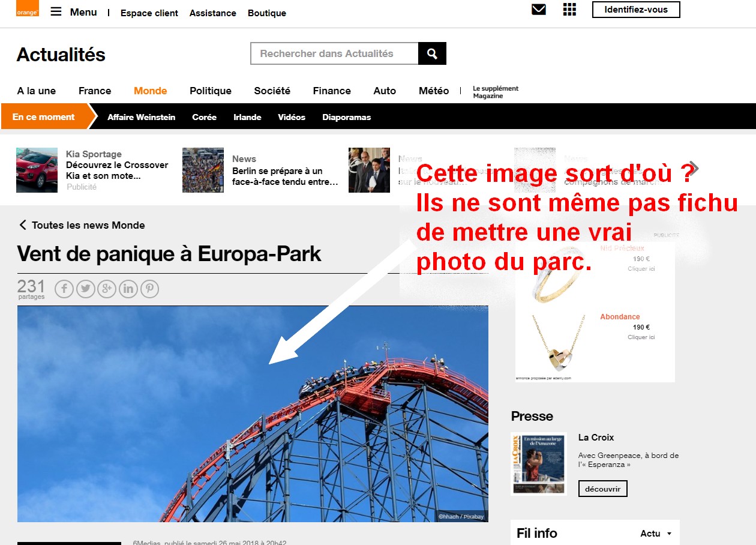
Task: Click the En ce moment label
Action: pos(44,116)
